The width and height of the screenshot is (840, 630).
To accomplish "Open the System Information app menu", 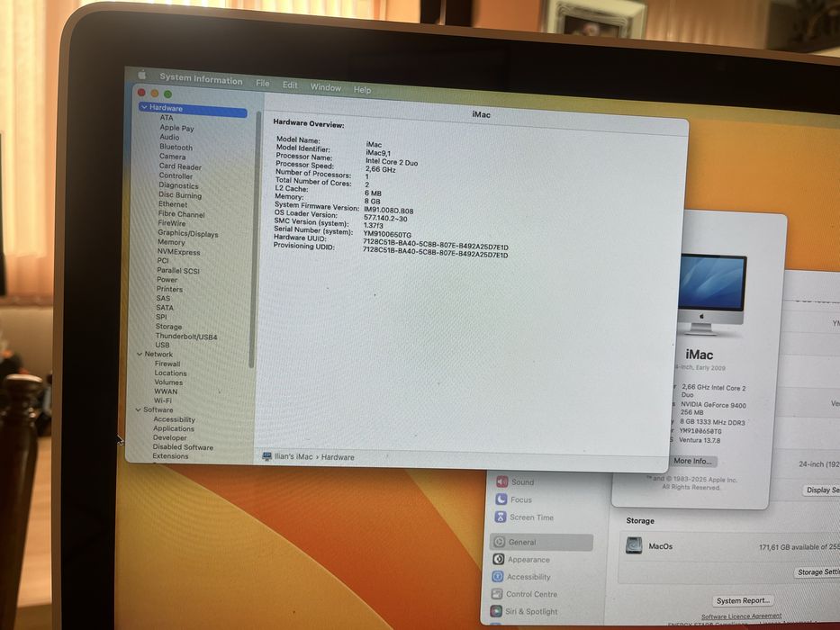I will point(201,79).
